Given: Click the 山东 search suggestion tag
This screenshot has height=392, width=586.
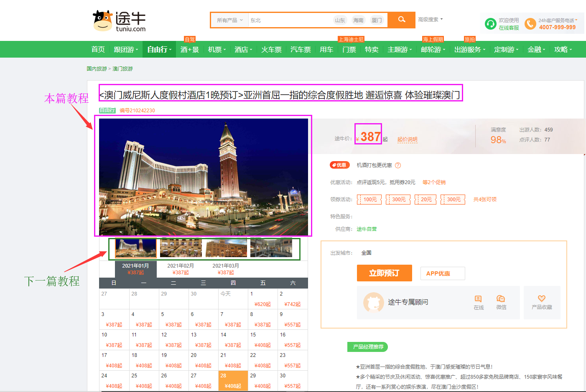Looking at the screenshot, I should [x=340, y=20].
